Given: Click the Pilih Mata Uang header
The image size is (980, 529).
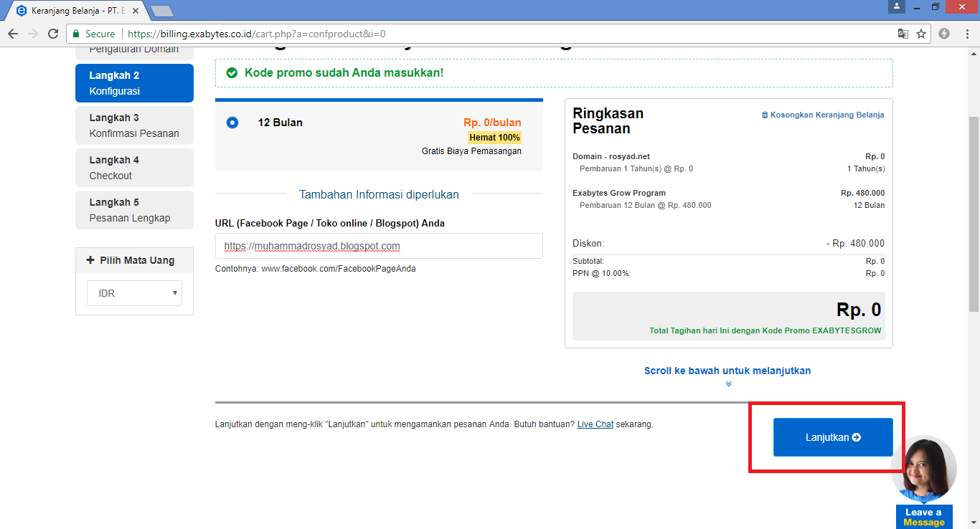Looking at the screenshot, I should pos(134,260).
